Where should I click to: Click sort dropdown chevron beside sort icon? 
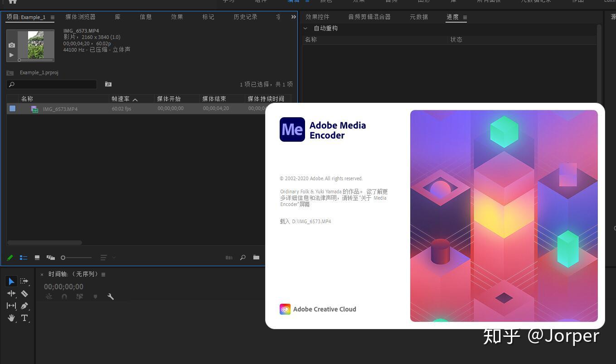pyautogui.click(x=114, y=258)
